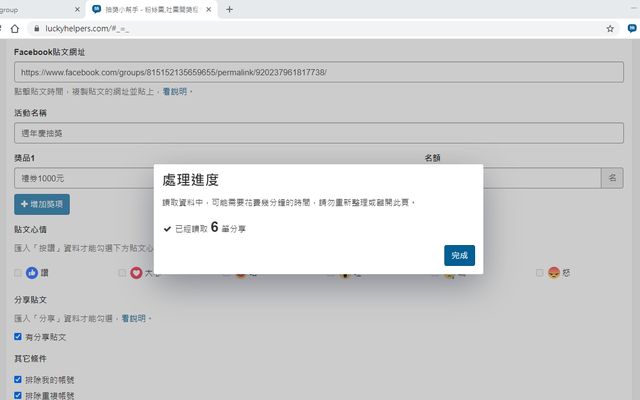The width and height of the screenshot is (640, 400).
Task: Close the group tab
Action: tap(77, 9)
